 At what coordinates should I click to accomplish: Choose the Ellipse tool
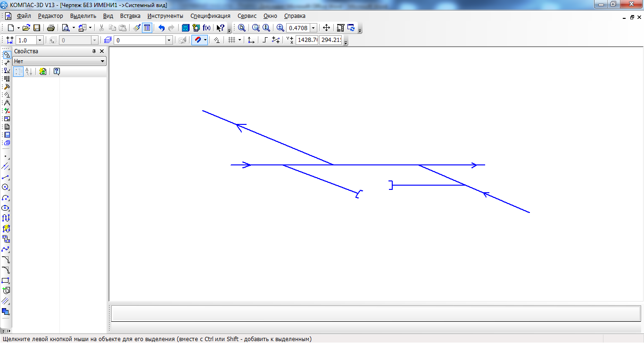point(6,208)
